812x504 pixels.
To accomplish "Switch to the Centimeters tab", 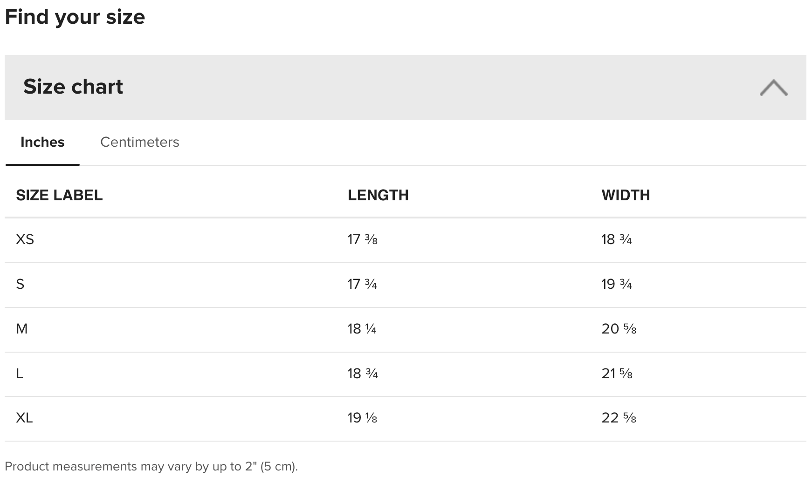I will 139,142.
